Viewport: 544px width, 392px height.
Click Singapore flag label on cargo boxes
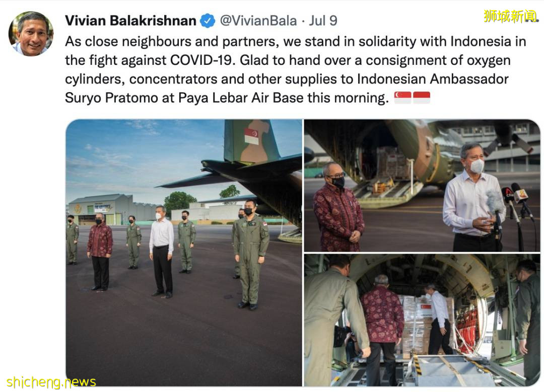click(426, 307)
